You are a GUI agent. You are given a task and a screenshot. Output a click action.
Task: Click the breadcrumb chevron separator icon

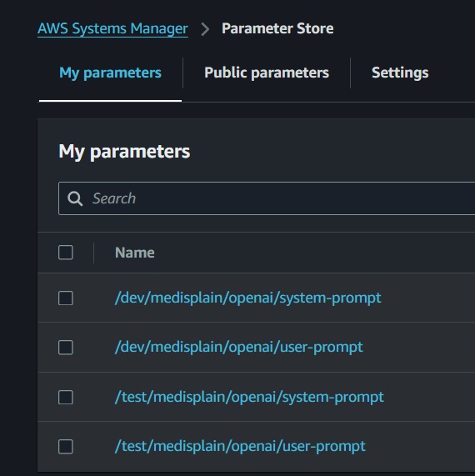tap(205, 29)
